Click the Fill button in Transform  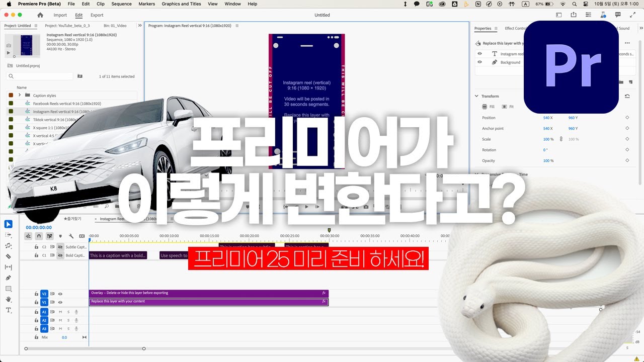(489, 107)
